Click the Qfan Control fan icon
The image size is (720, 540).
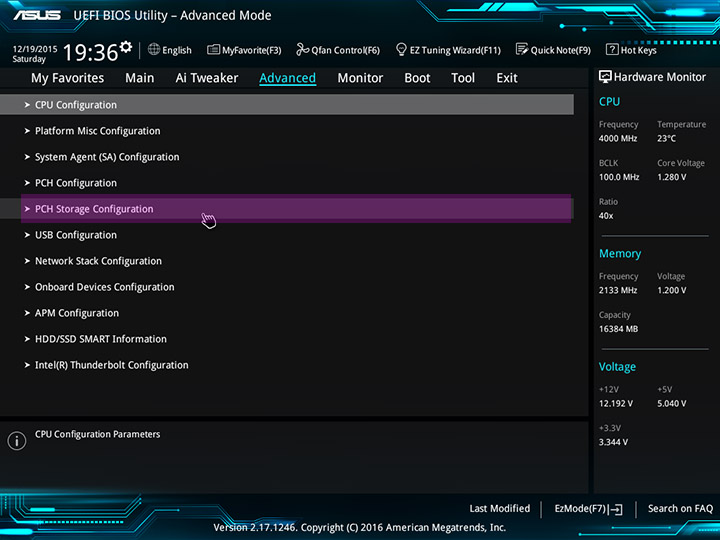click(x=302, y=49)
